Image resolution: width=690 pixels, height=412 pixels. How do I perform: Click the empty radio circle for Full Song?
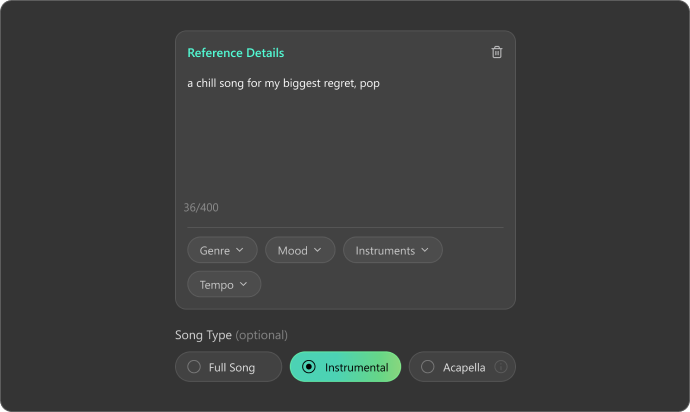tap(194, 367)
